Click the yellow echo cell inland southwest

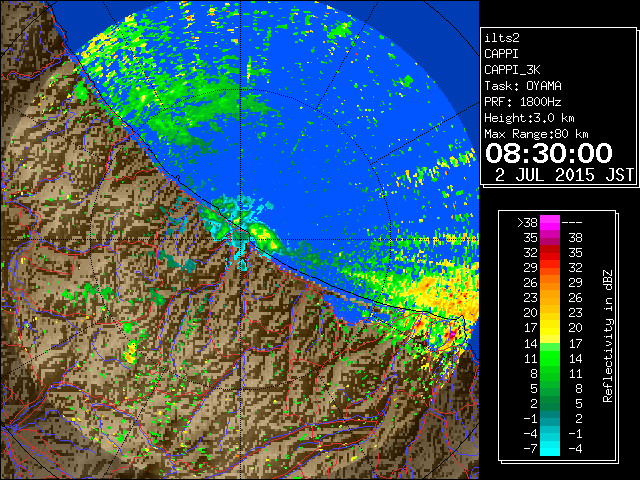(x=131, y=353)
